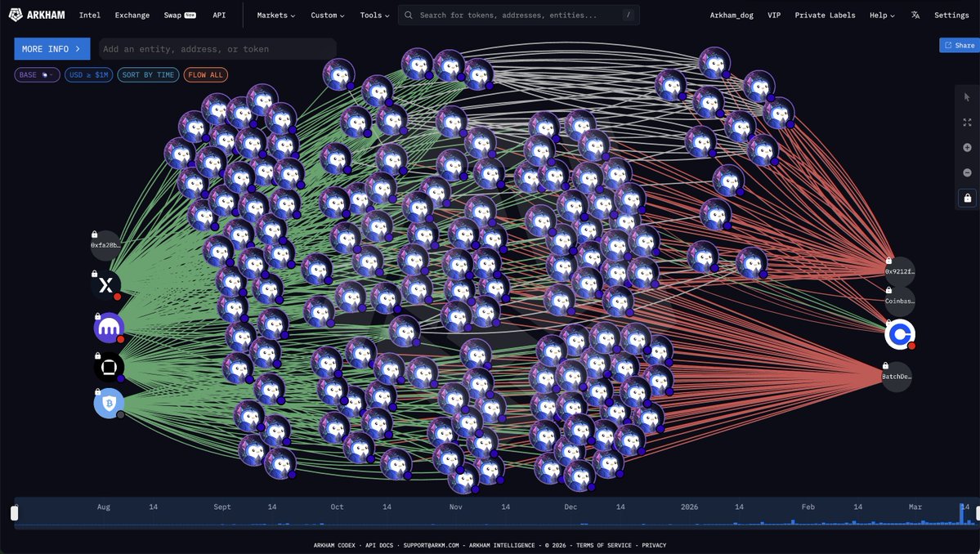The image size is (980, 554).
Task: Open the language translate icon
Action: click(915, 15)
